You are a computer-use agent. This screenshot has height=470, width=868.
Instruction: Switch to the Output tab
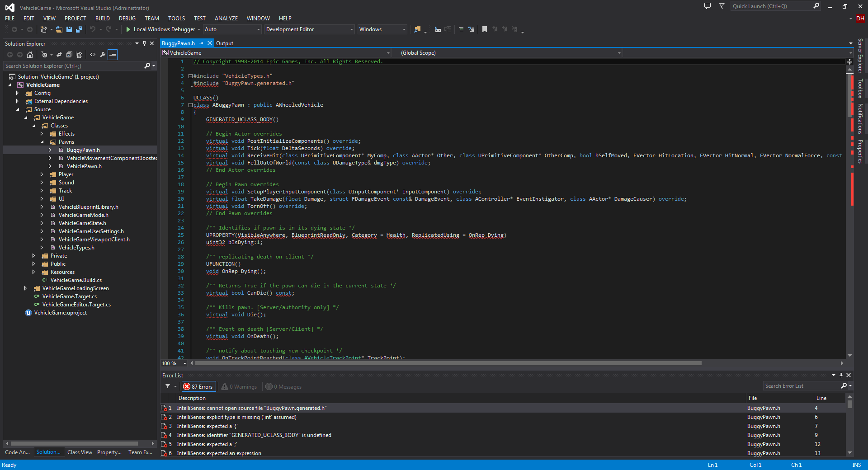(225, 43)
